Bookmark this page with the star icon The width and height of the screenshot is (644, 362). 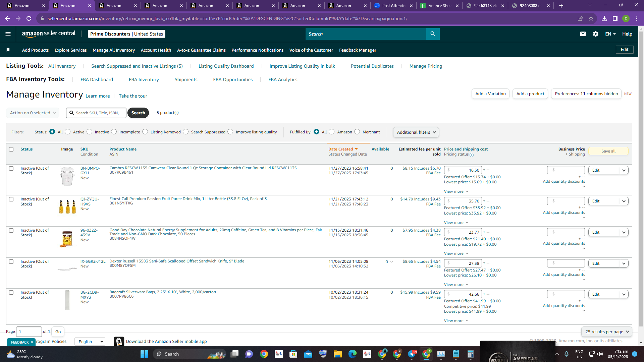click(x=591, y=18)
